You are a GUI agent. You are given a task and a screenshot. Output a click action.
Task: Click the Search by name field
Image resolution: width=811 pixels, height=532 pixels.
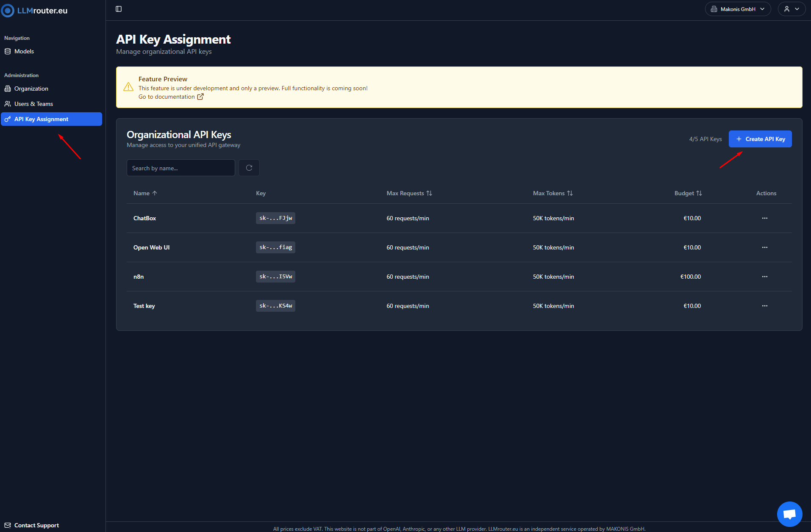pyautogui.click(x=181, y=168)
